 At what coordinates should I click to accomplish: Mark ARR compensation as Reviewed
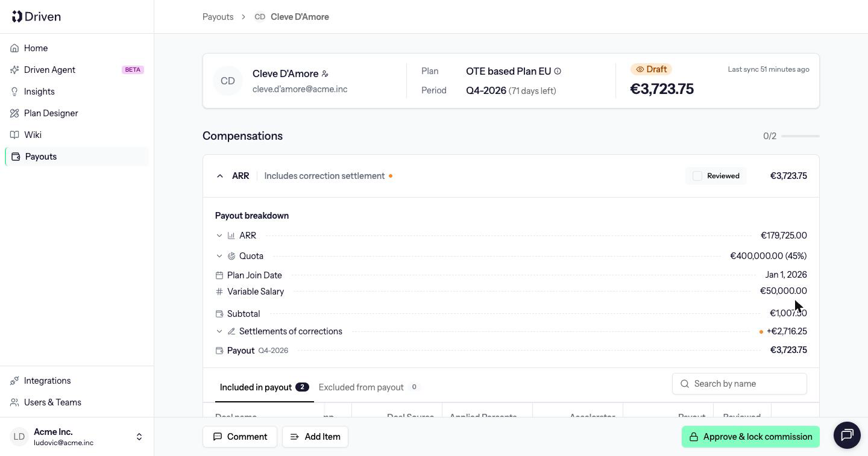tap(697, 176)
